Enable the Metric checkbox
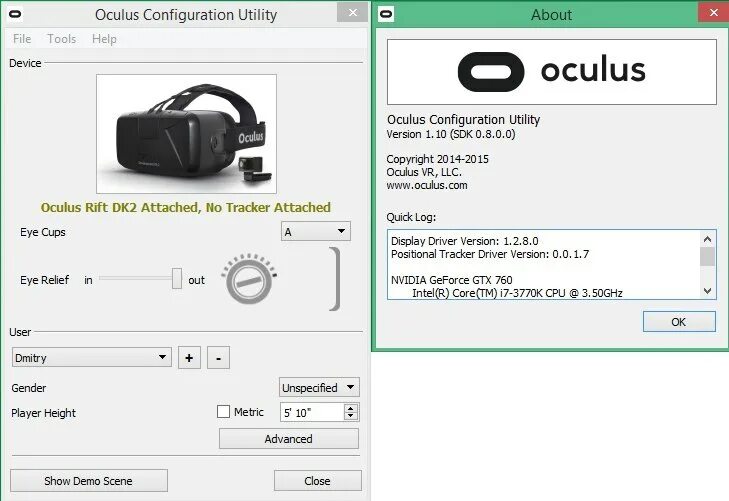Screen dimensions: 729x501 pyautogui.click(x=224, y=411)
